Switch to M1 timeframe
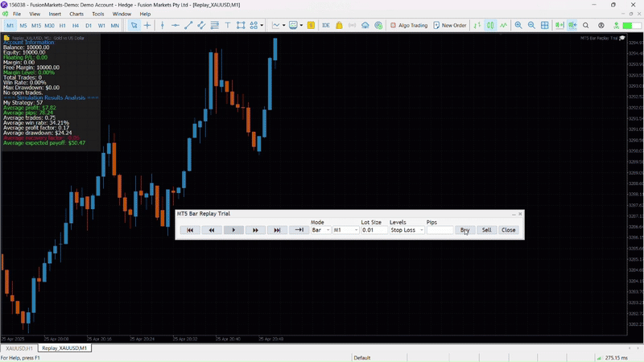This screenshot has height=362, width=644. click(10, 26)
